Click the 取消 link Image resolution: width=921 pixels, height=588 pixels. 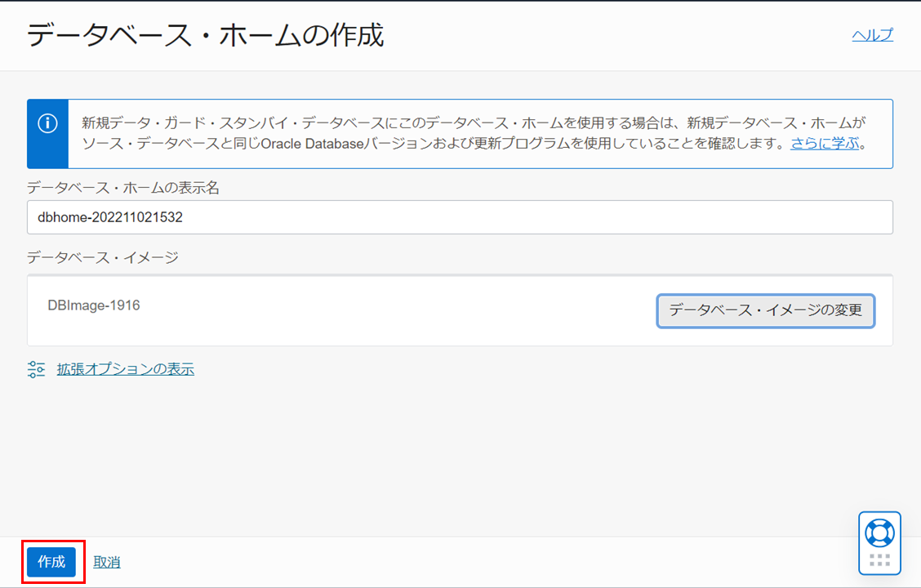[x=107, y=562]
